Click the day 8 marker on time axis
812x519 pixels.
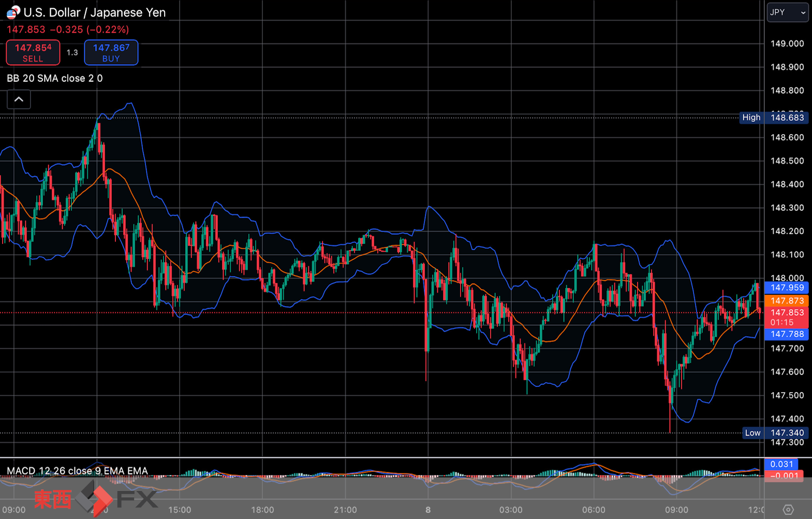pos(428,510)
